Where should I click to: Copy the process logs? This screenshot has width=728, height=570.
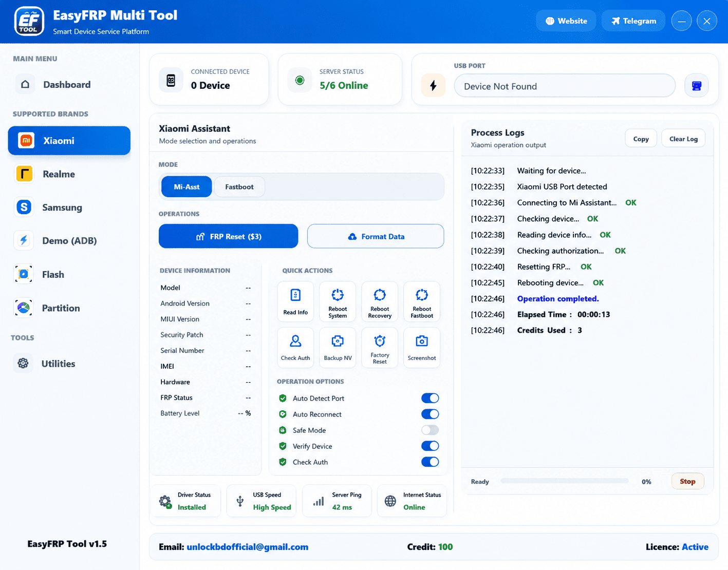(641, 139)
